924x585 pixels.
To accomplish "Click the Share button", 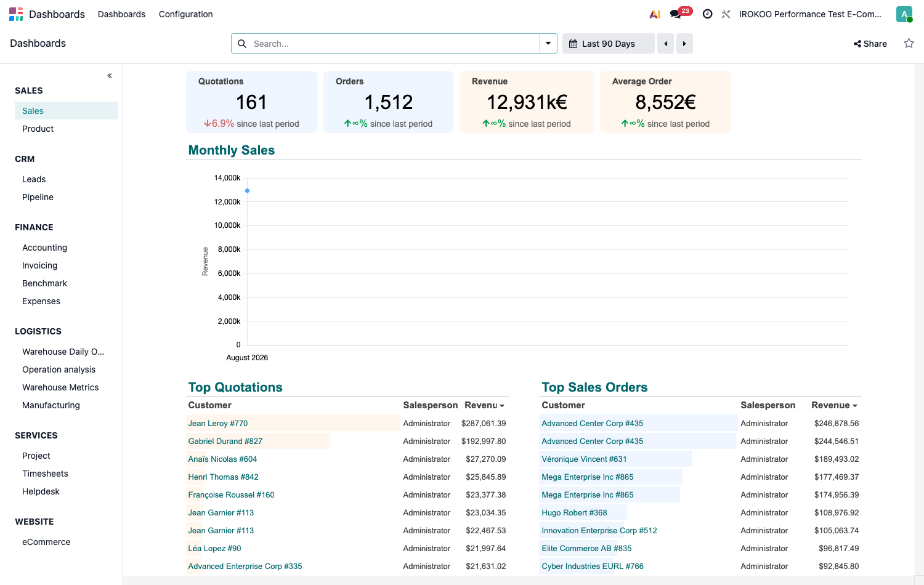I will pyautogui.click(x=870, y=44).
